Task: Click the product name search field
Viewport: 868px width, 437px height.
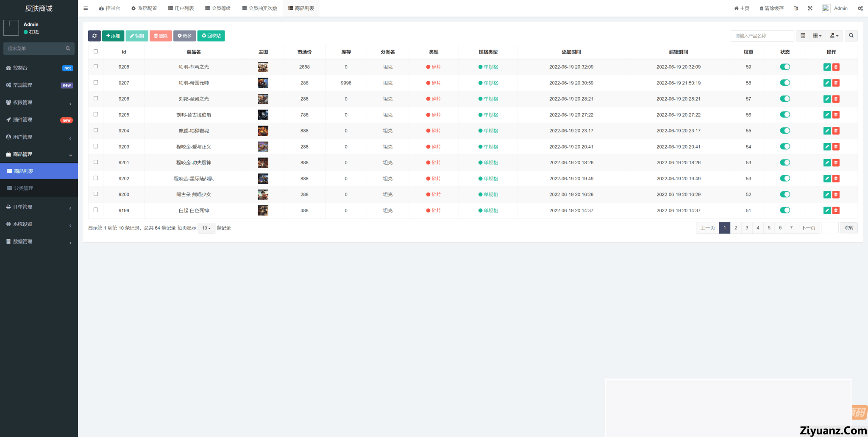Action: pyautogui.click(x=762, y=36)
